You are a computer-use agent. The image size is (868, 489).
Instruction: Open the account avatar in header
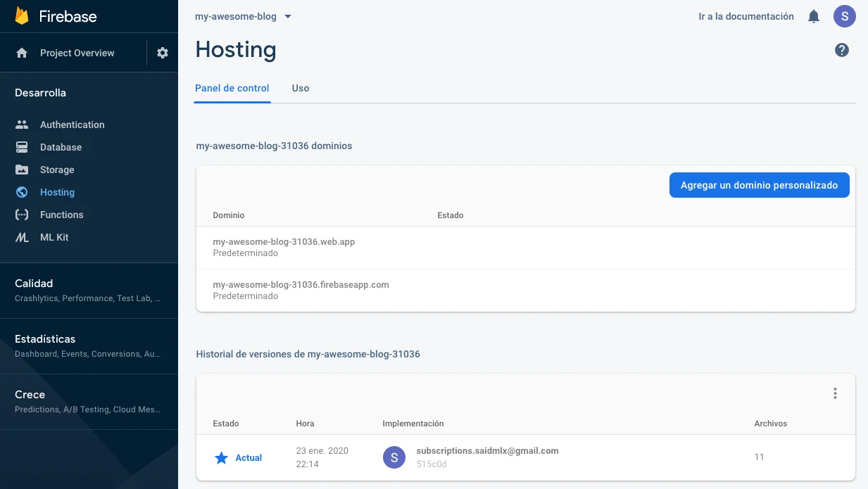click(x=845, y=16)
